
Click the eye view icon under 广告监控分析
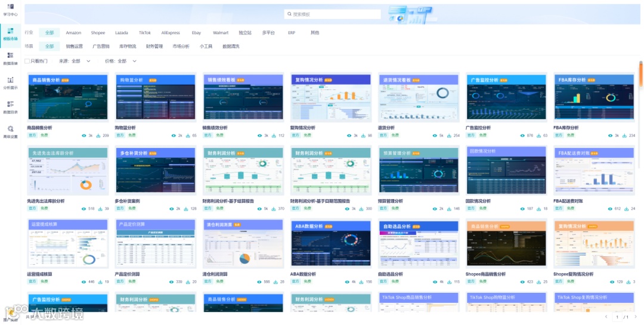523,135
